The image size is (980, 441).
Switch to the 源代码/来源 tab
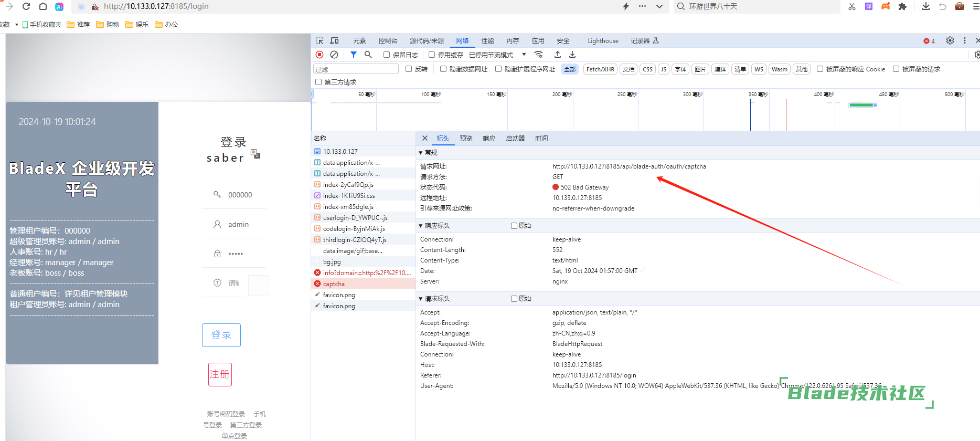click(x=427, y=40)
